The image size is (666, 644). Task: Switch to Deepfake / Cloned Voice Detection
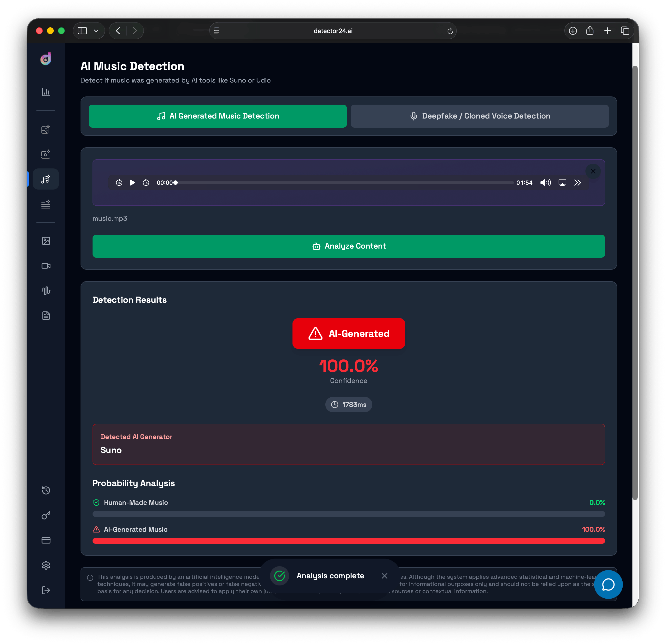point(480,116)
